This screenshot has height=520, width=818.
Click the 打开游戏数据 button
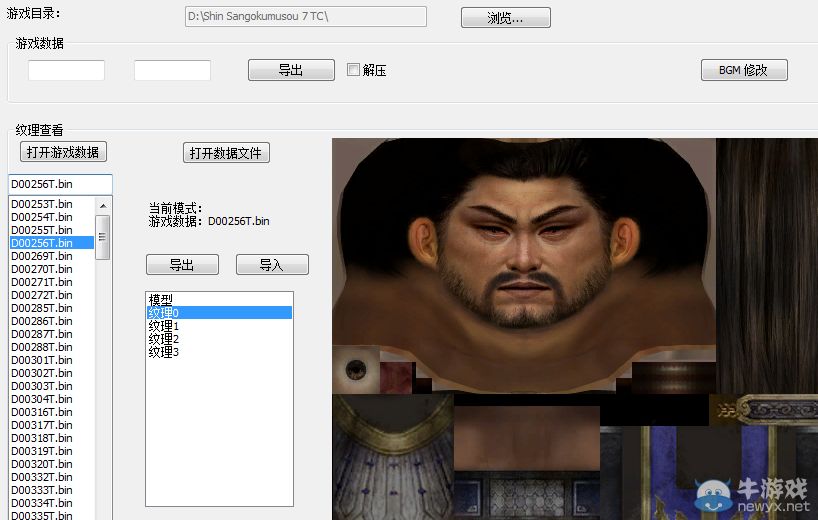tap(63, 152)
